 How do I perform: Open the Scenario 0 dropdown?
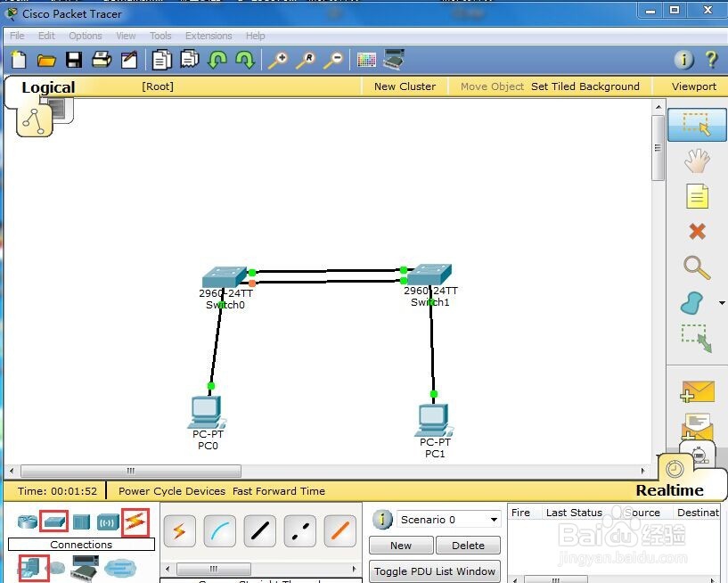449,520
